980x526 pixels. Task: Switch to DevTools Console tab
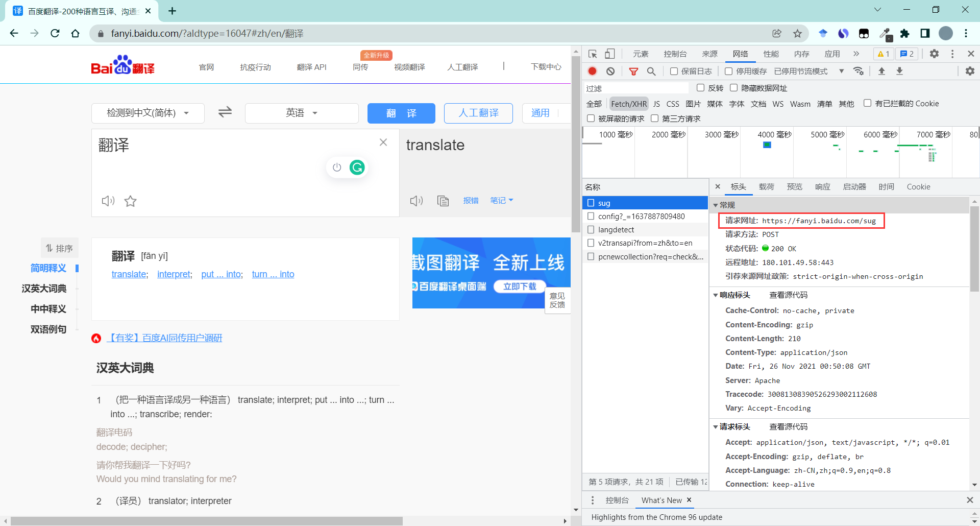click(x=675, y=54)
